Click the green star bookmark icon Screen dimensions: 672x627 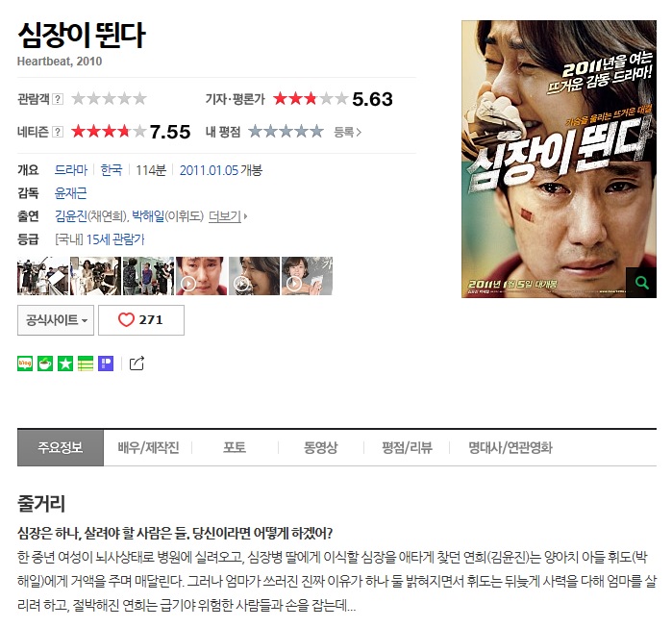[x=65, y=364]
